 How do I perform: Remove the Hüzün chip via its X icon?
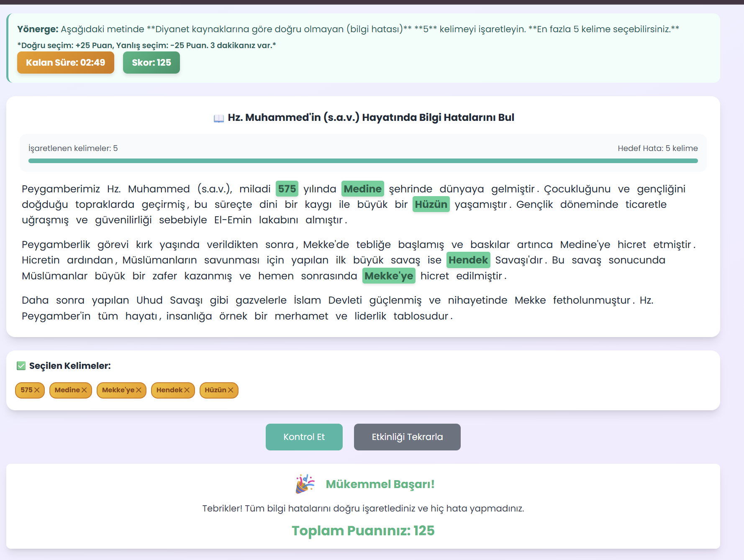[231, 390]
